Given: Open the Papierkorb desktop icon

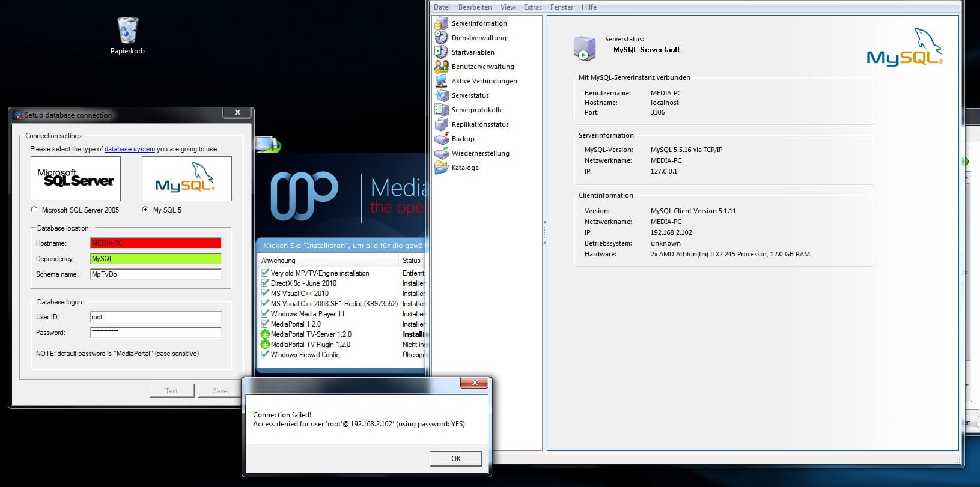Looking at the screenshot, I should (x=127, y=31).
